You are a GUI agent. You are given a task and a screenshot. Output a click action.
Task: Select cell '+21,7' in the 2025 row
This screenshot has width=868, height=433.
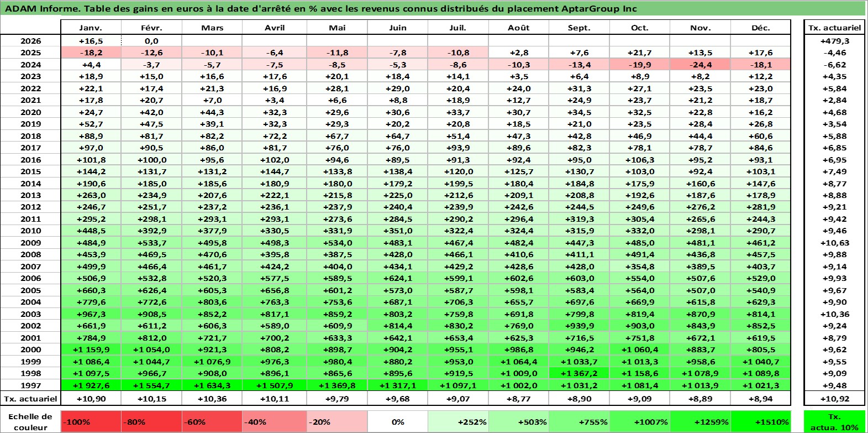(640, 53)
